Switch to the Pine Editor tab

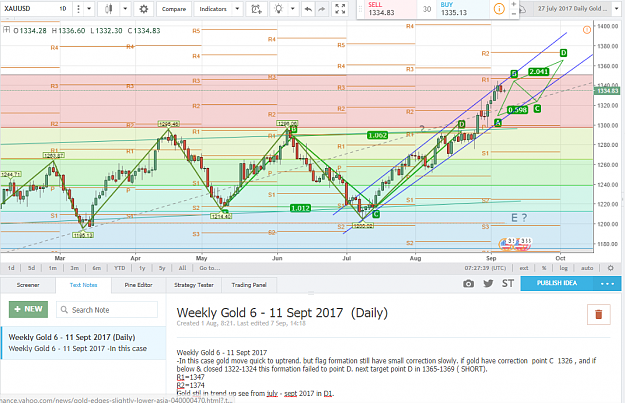pos(138,285)
